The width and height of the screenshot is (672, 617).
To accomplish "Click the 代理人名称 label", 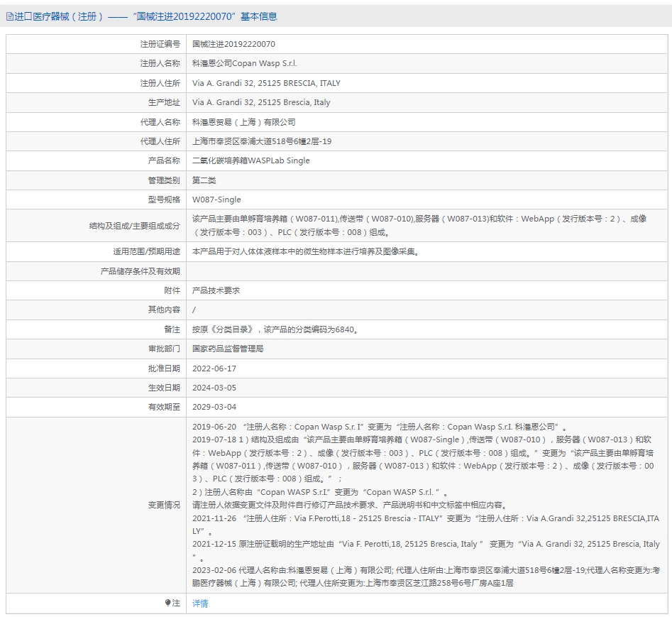I will 160,122.
